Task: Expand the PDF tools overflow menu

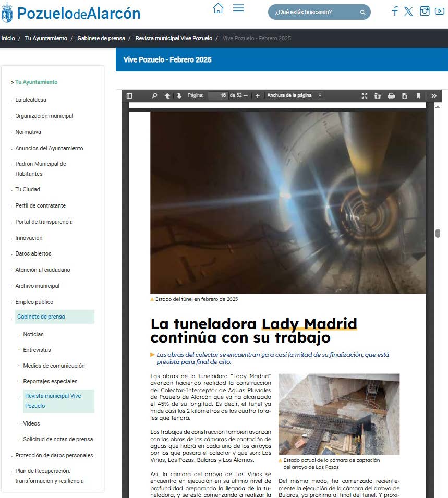Action: tap(433, 96)
